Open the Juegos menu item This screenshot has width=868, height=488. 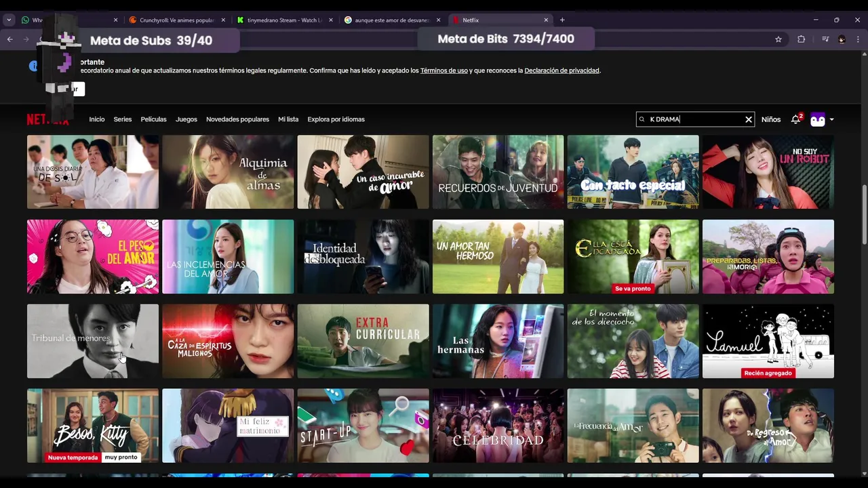(x=186, y=119)
